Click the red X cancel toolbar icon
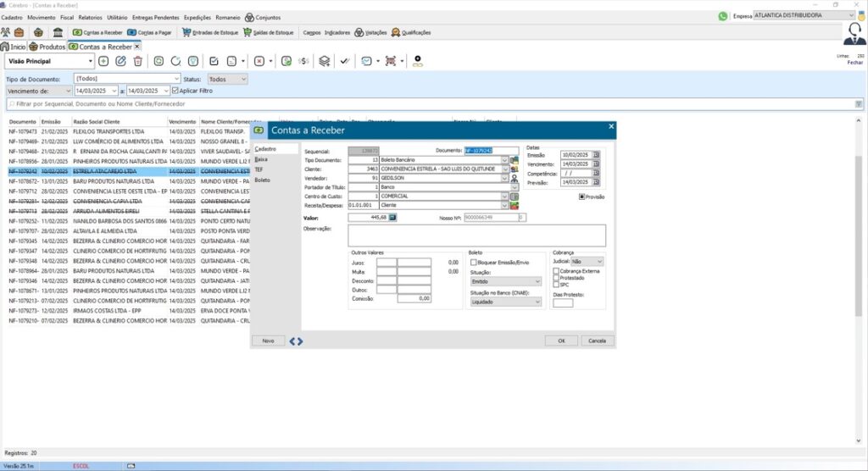The height and width of the screenshot is (471, 868). pyautogui.click(x=259, y=61)
